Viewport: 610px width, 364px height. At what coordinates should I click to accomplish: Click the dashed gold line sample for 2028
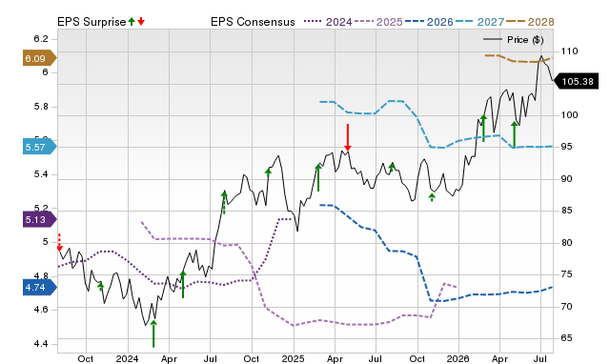pyautogui.click(x=516, y=22)
